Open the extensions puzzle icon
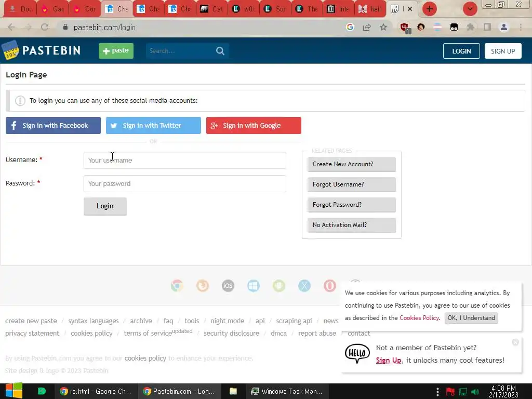Image resolution: width=532 pixels, height=399 pixels. (x=471, y=27)
